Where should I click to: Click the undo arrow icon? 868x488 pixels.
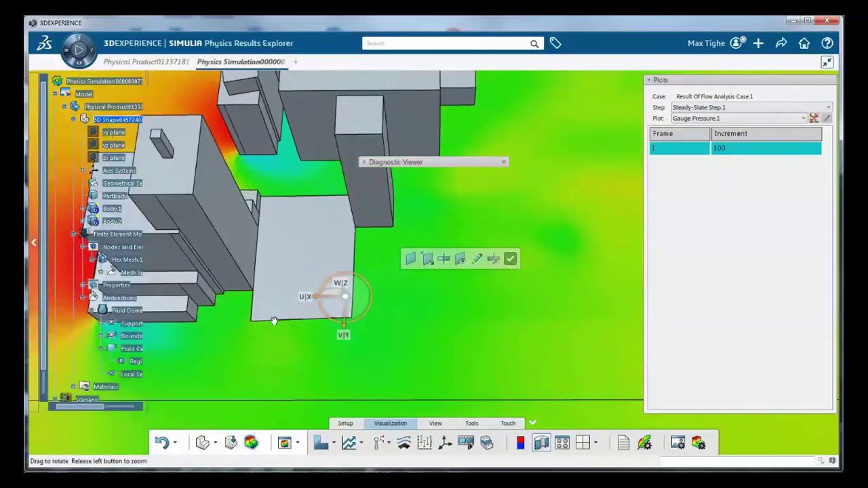tap(161, 443)
